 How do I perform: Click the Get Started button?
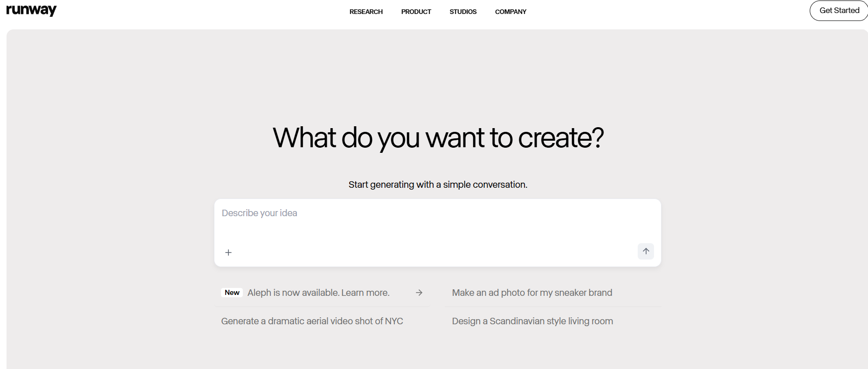point(839,10)
